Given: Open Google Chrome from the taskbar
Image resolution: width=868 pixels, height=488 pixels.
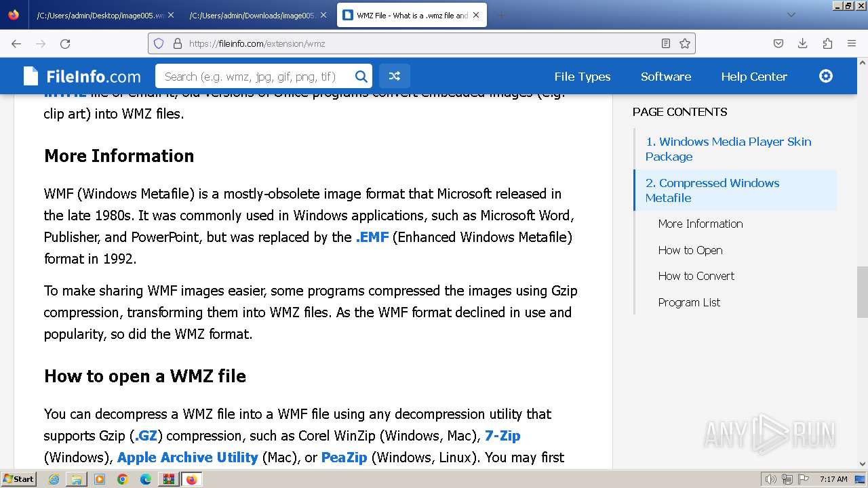Looking at the screenshot, I should [123, 479].
